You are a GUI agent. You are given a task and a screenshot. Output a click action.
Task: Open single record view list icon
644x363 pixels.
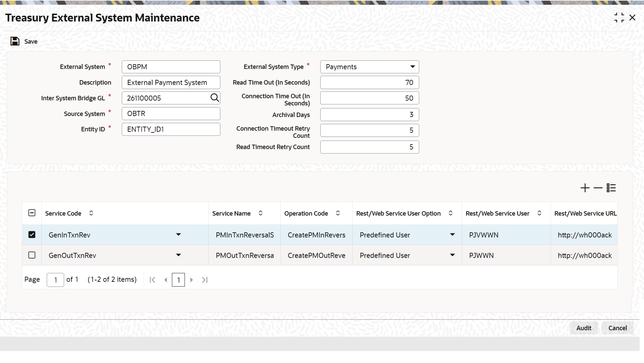pyautogui.click(x=611, y=188)
